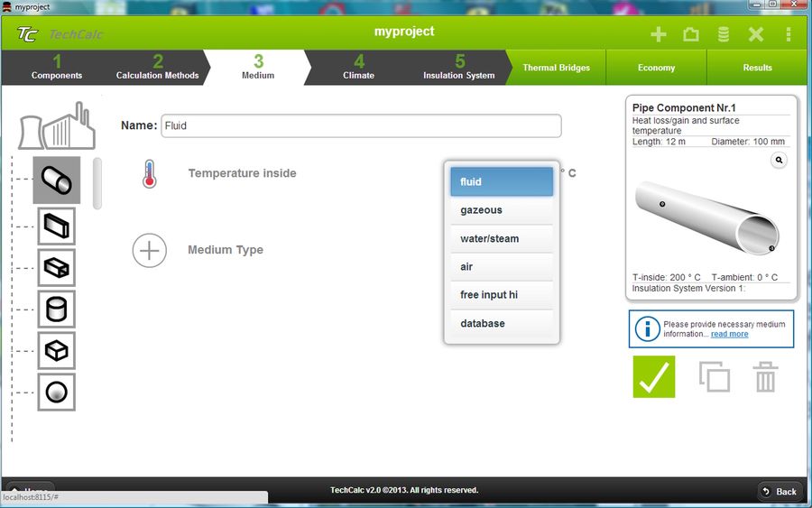Choose 'gazeous' in the dropdown list
The width and height of the screenshot is (812, 508).
502,210
